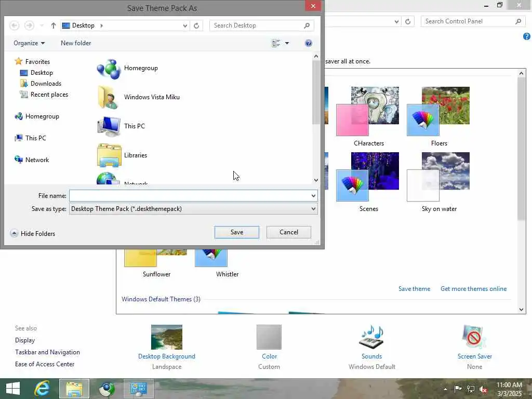Open Taskbar and Navigation link
Viewport: 532px width, 399px height.
tap(47, 352)
